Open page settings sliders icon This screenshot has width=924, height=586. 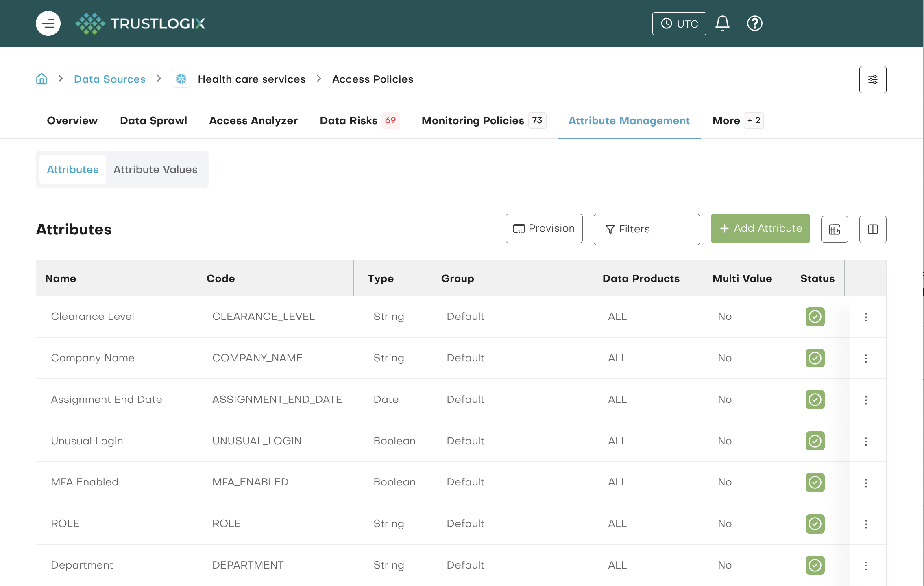click(872, 79)
